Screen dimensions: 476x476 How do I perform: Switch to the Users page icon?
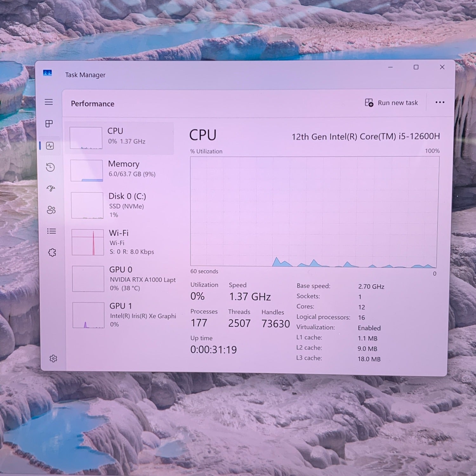click(51, 210)
